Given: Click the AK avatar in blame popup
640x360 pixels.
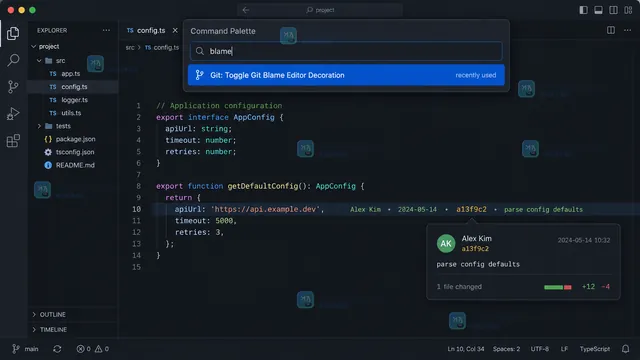Looking at the screenshot, I should [x=446, y=244].
